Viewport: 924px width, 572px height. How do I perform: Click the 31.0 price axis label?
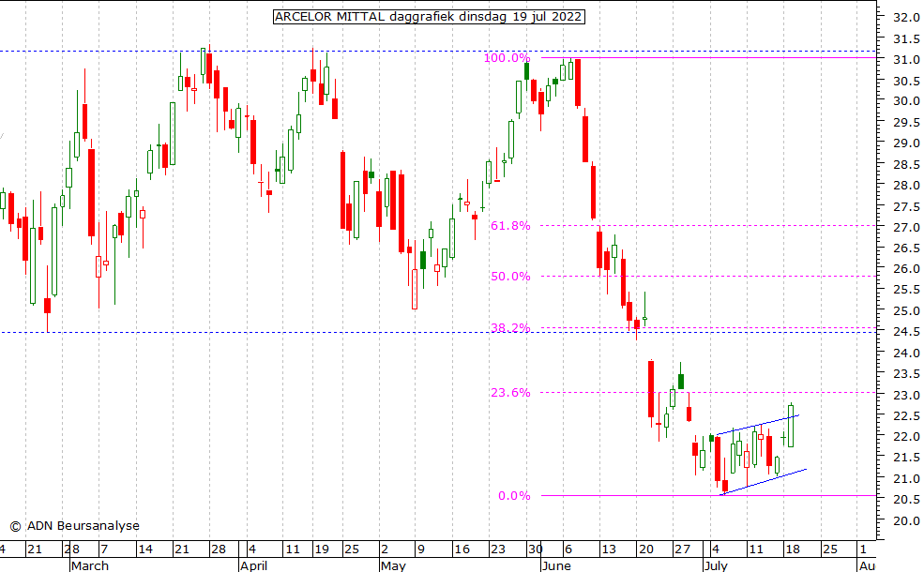906,59
